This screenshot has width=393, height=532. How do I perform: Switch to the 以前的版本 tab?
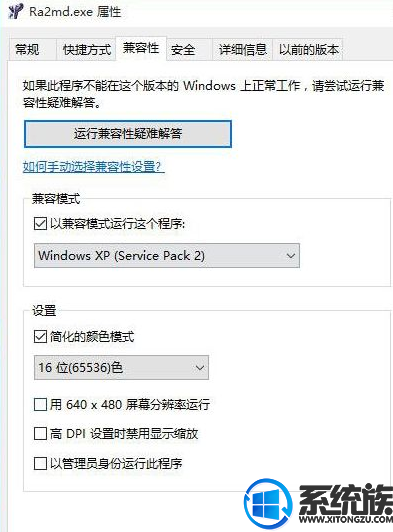click(x=308, y=50)
